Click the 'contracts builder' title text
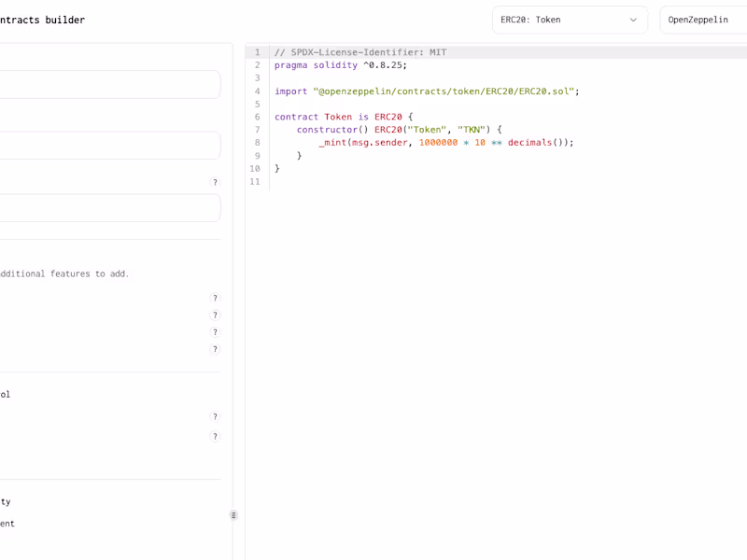 (42, 20)
